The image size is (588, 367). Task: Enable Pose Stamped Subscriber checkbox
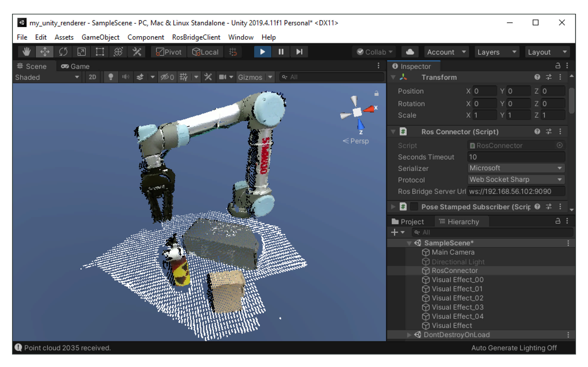[x=414, y=207]
